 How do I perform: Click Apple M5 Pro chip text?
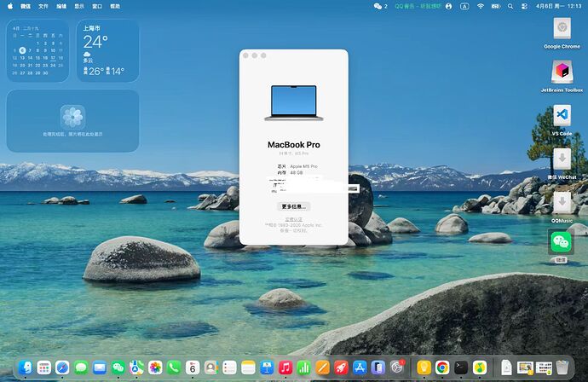pyautogui.click(x=303, y=166)
